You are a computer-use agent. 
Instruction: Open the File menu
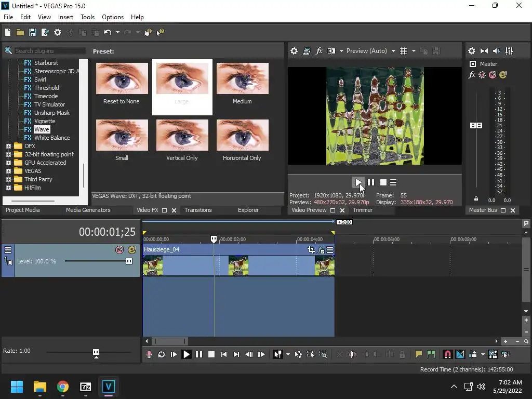(x=8, y=17)
